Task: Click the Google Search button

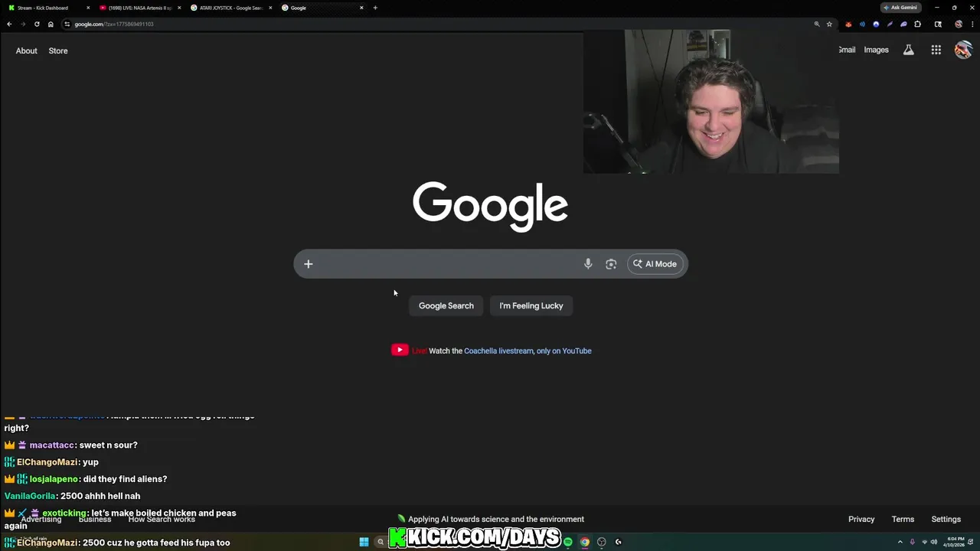Action: point(446,305)
